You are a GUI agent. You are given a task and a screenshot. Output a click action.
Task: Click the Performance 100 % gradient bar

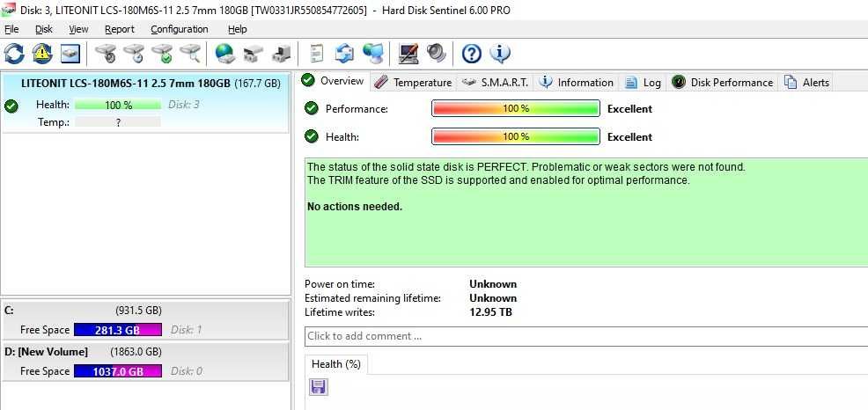515,108
